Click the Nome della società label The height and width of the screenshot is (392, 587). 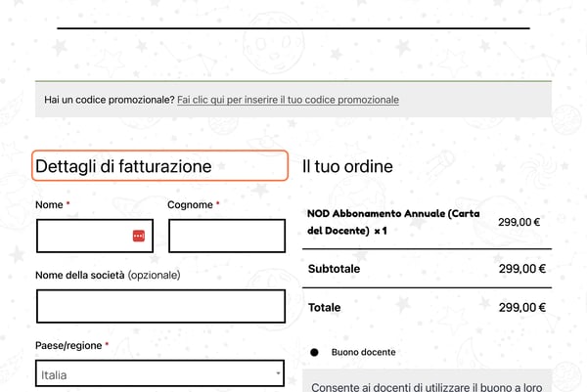pyautogui.click(x=108, y=276)
